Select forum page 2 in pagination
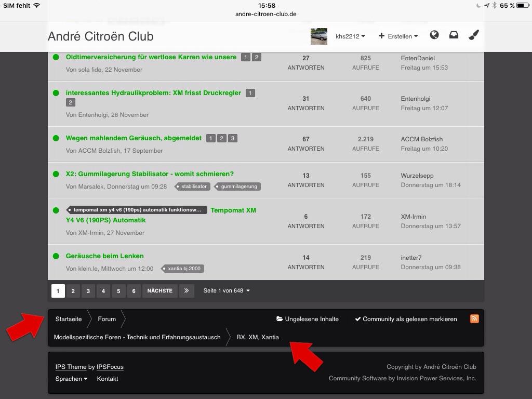The width and height of the screenshot is (532, 399). pyautogui.click(x=73, y=291)
